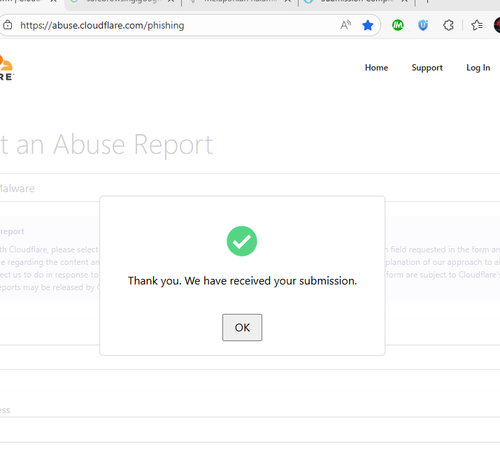
Task: Open the green IM extension icon
Action: click(x=398, y=25)
